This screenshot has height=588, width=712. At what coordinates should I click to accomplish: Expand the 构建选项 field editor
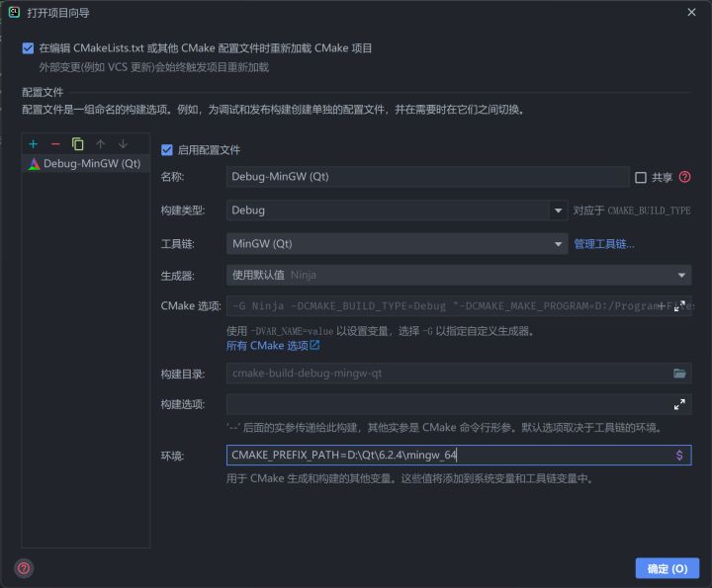click(679, 405)
